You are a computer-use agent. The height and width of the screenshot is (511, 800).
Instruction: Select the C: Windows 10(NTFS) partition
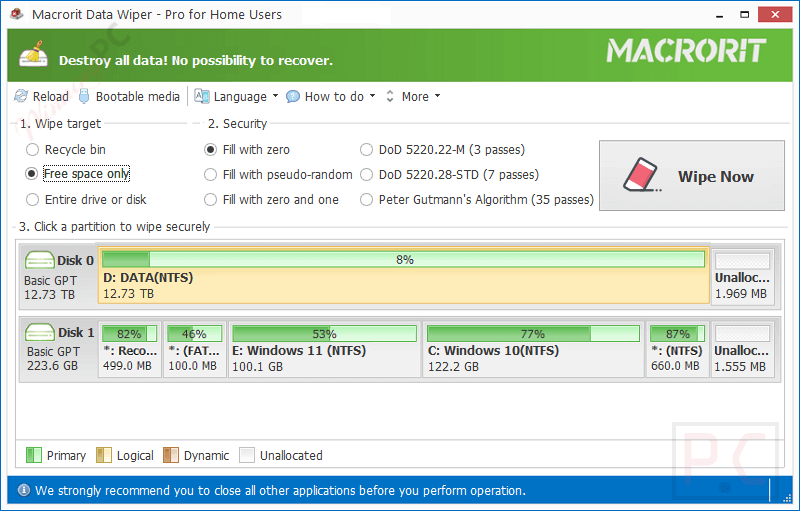pos(533,349)
